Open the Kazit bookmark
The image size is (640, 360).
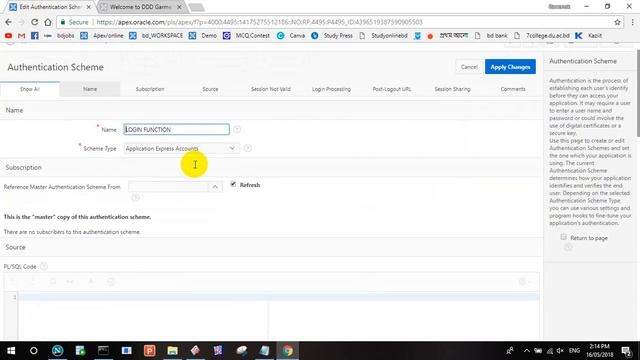pos(589,36)
